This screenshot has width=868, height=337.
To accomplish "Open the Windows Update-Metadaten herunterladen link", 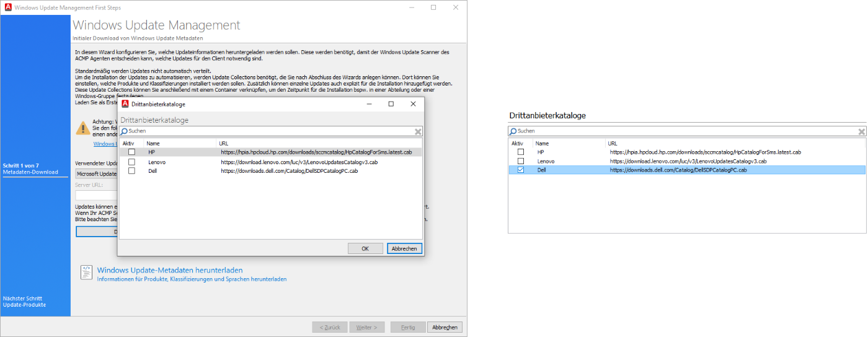I will pos(169,270).
